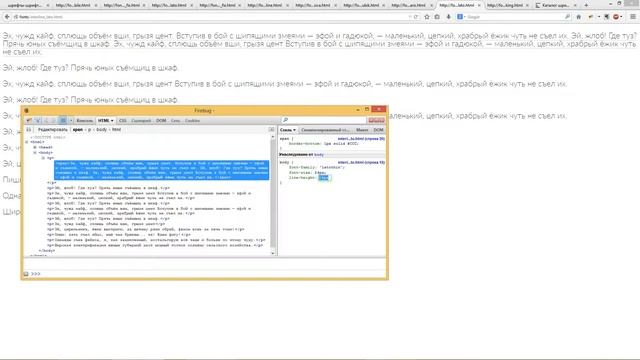
Task: Toggle the break-on-mutate icon left of Редактировать
Action: 29,130
